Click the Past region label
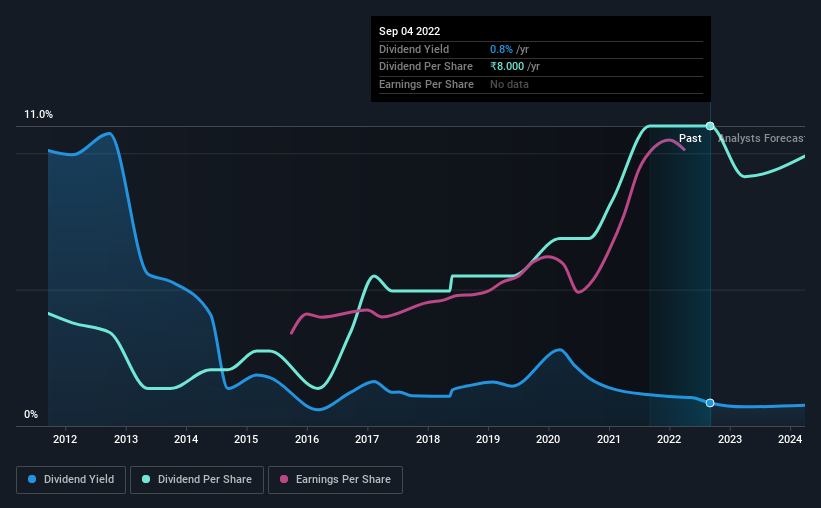 point(690,138)
